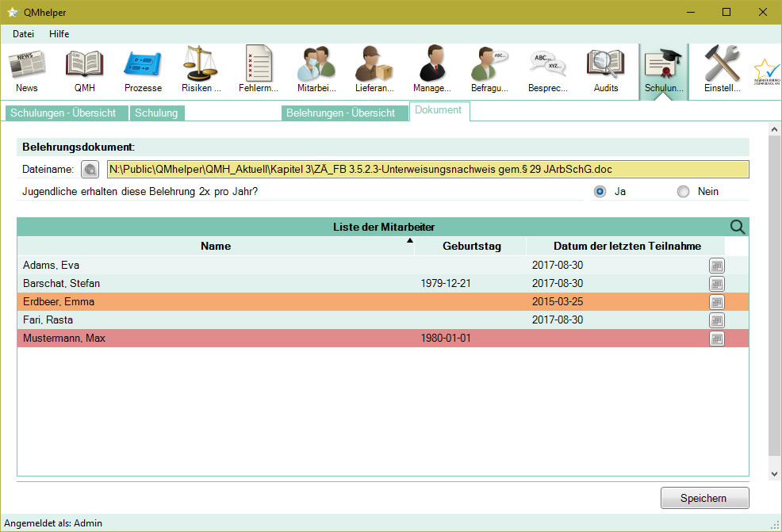Click the browse file icon beside Dateiname
The image size is (782, 532).
[x=90, y=170]
